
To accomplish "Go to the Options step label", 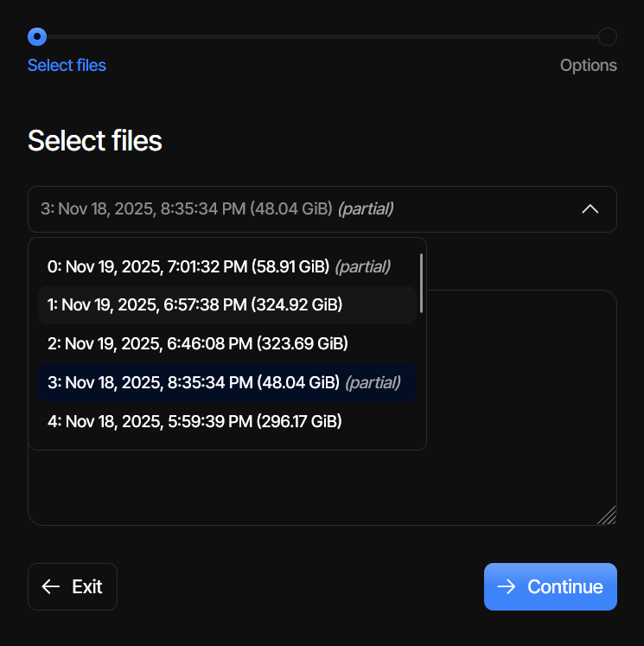I will coord(588,66).
